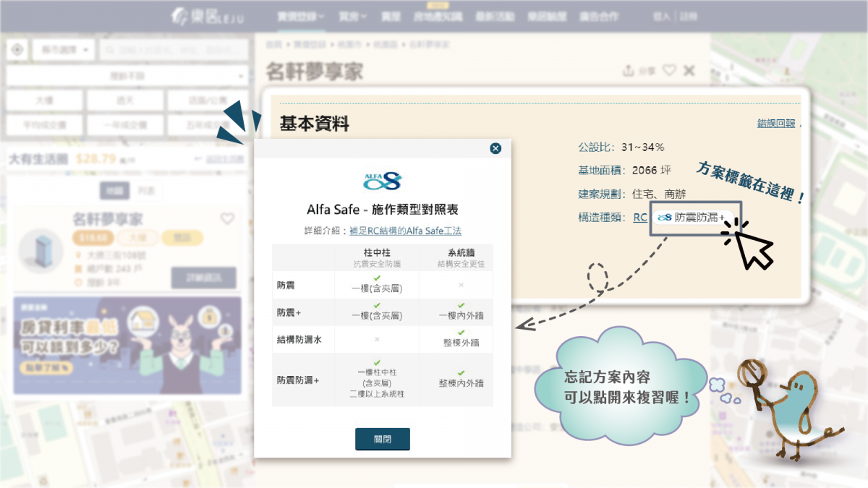
Task: Click the 名軒夢享家 title on the listing card
Action: click(x=108, y=218)
